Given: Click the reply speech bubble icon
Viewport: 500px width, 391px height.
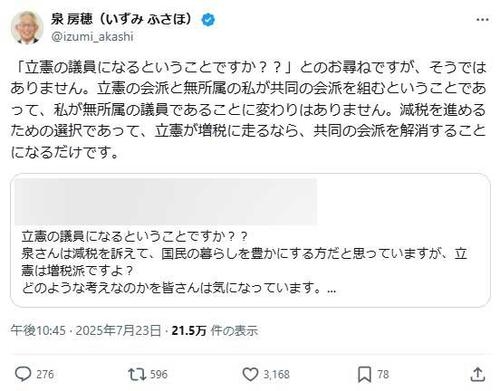Looking at the screenshot, I should pyautogui.click(x=23, y=374).
